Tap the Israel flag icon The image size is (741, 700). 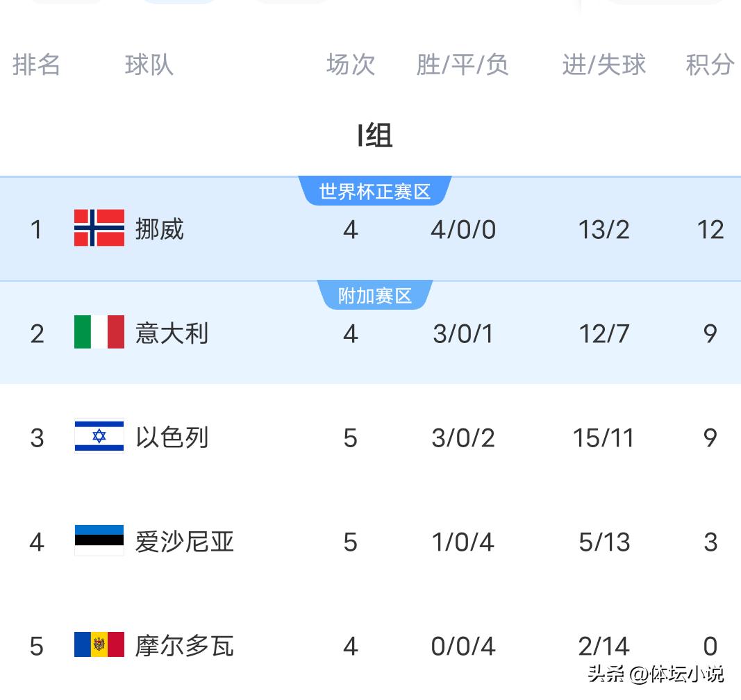click(x=99, y=436)
